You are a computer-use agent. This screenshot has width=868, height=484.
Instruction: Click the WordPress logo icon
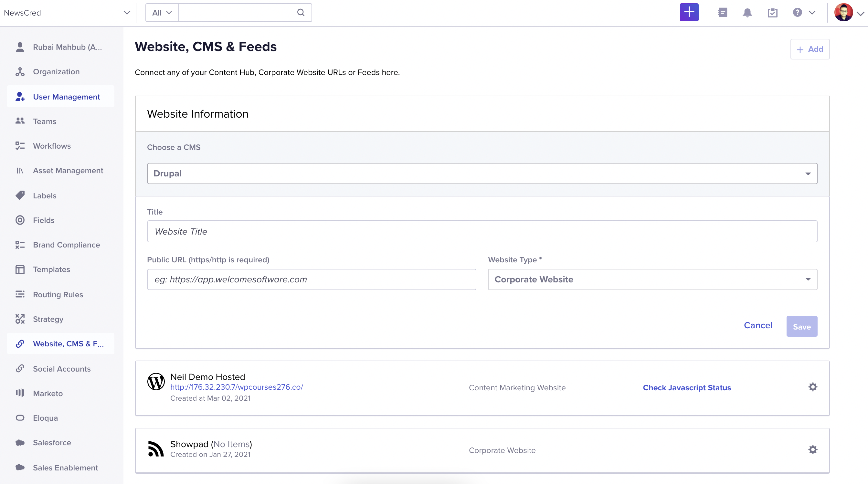[x=156, y=381]
